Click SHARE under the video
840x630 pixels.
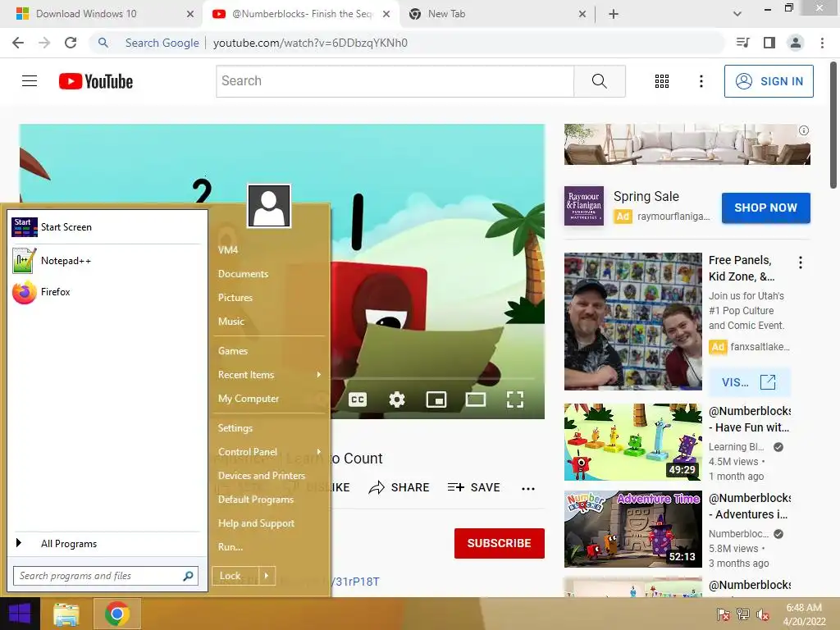tap(399, 487)
